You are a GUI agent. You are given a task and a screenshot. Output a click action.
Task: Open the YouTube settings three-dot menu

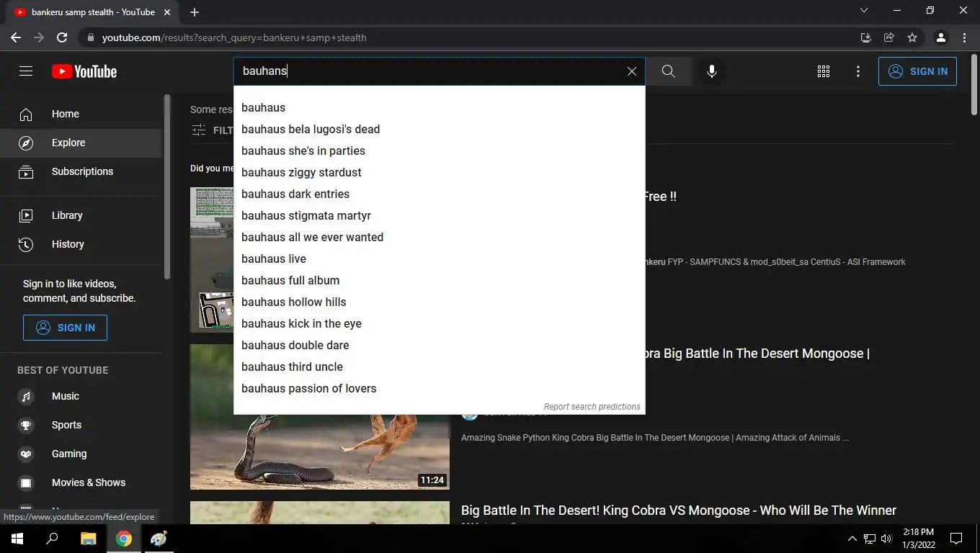858,71
